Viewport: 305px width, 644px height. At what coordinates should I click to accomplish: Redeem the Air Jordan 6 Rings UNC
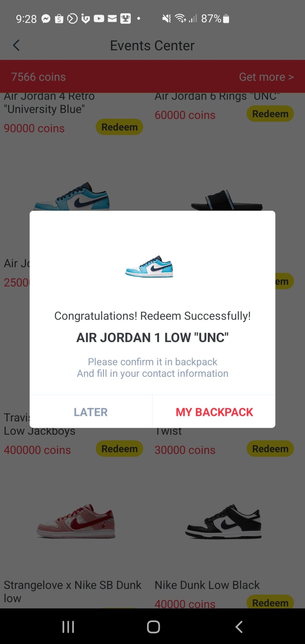pyautogui.click(x=270, y=114)
